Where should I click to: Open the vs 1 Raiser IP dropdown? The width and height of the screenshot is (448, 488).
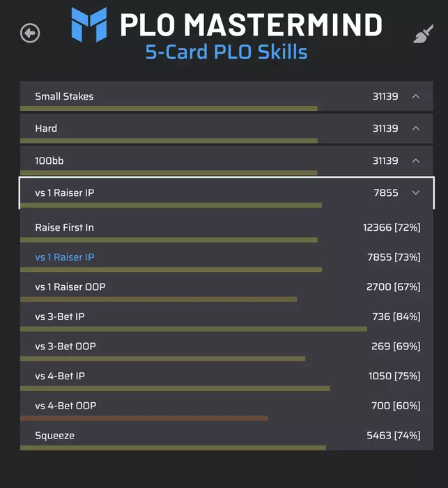tap(416, 193)
